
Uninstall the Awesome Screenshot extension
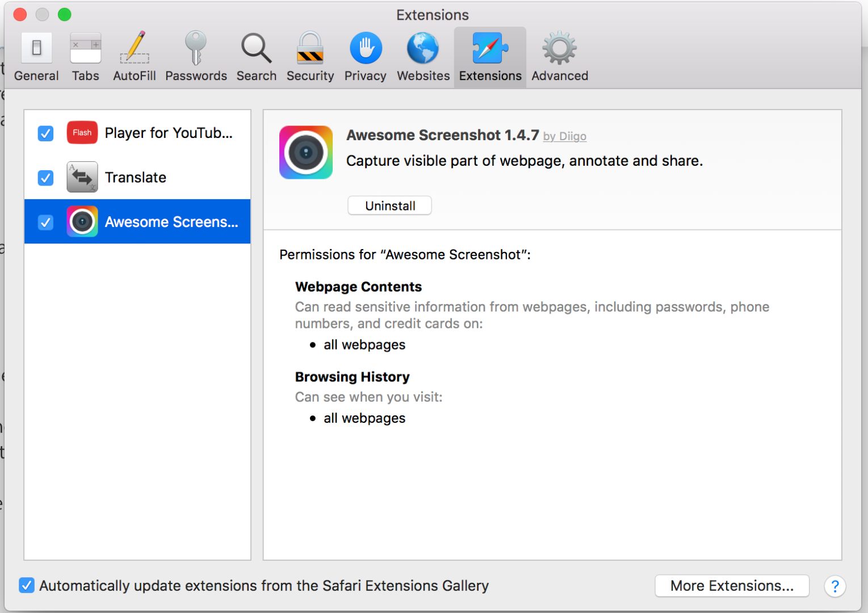tap(390, 205)
